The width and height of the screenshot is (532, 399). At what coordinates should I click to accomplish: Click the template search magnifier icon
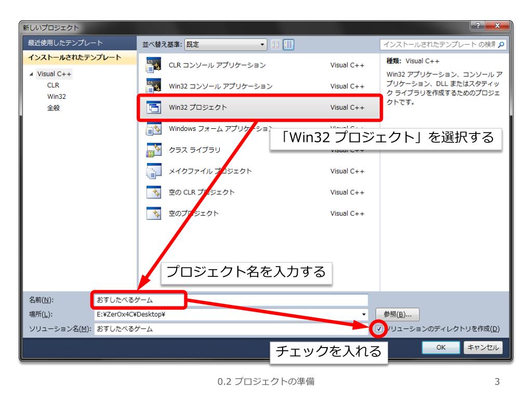[x=501, y=45]
